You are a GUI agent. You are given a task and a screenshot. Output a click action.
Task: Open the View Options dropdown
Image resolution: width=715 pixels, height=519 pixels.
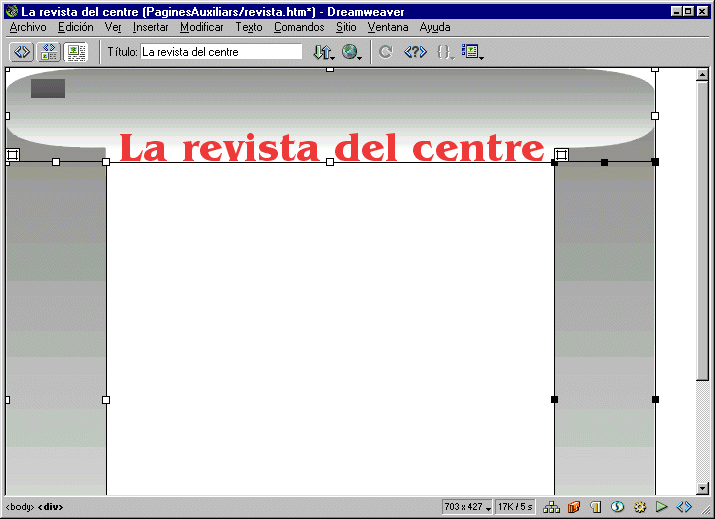pos(472,52)
